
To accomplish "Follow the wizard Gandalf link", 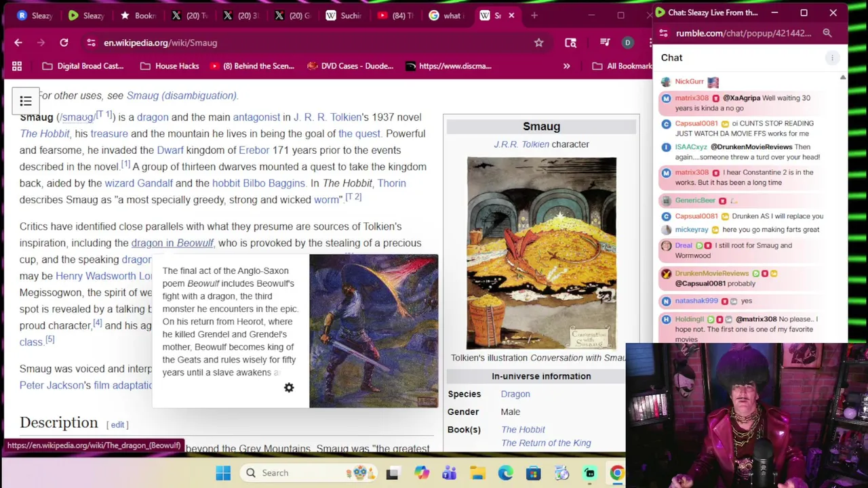I will [138, 183].
